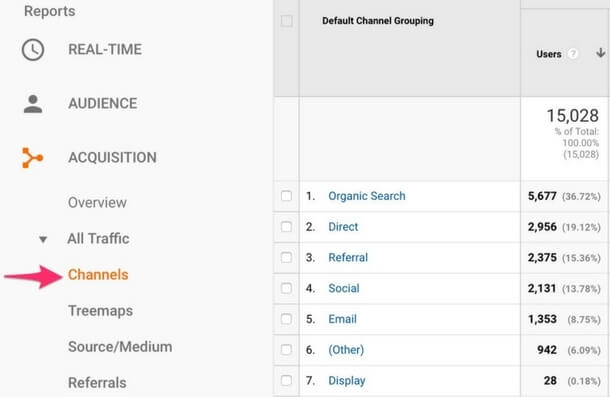Check the Social row checkbox

pos(286,288)
